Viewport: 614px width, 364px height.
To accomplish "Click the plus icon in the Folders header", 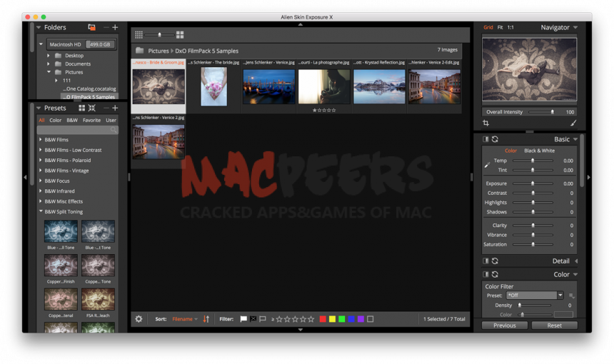I will click(x=115, y=27).
